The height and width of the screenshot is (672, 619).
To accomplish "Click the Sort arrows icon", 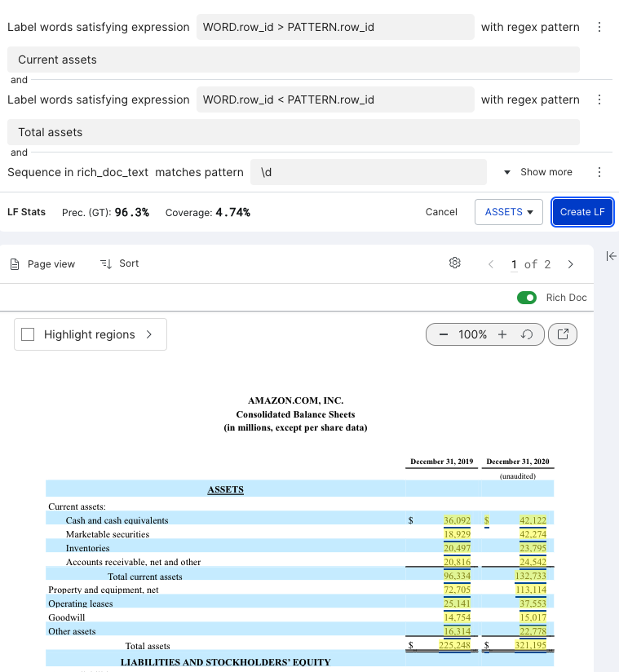I will [106, 263].
